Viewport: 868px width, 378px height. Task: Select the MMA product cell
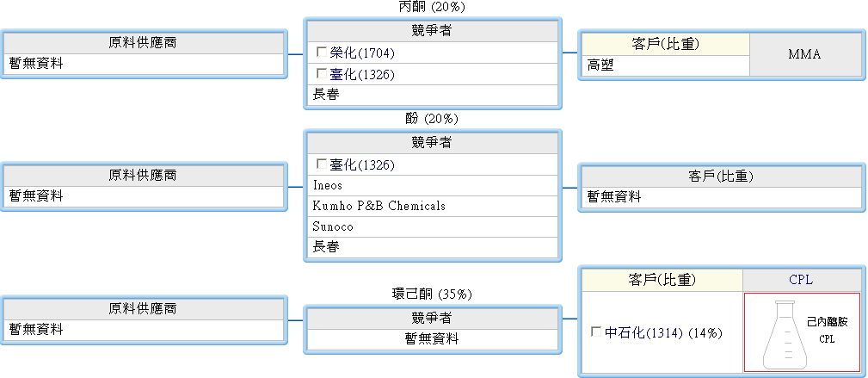click(804, 54)
